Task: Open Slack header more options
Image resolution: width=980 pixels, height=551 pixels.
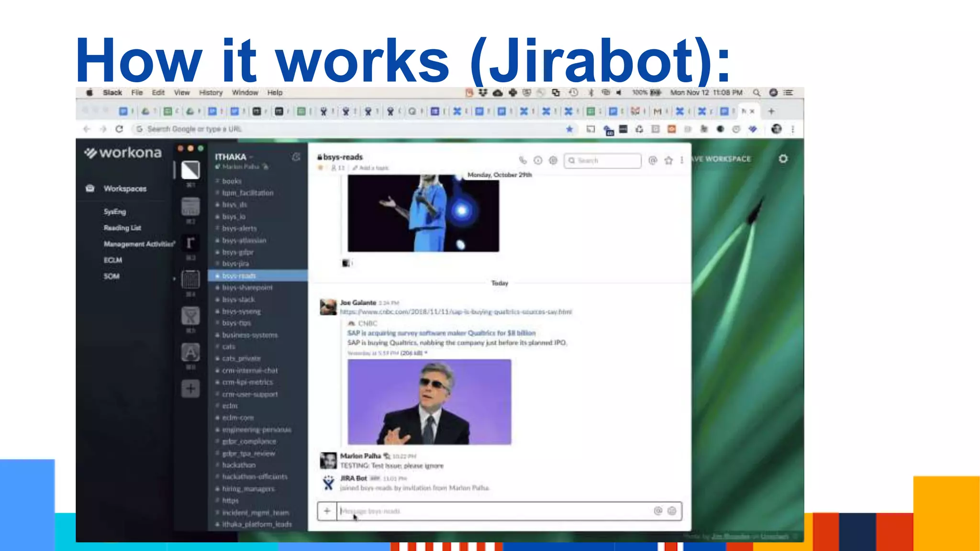Action: [682, 160]
